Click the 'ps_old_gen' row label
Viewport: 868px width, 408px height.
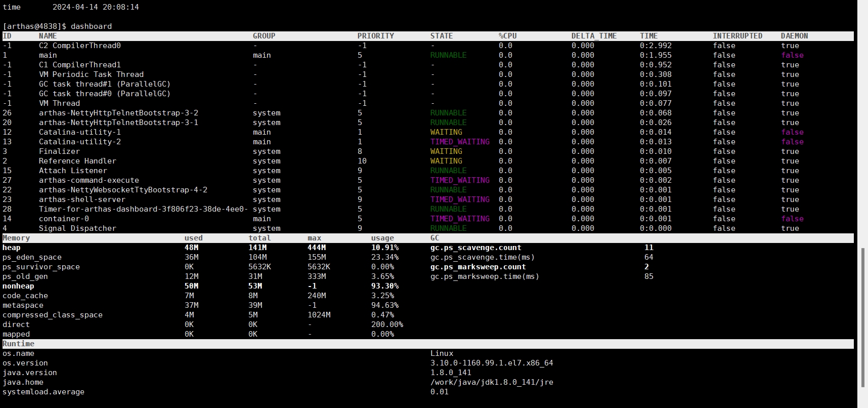pyautogui.click(x=25, y=276)
